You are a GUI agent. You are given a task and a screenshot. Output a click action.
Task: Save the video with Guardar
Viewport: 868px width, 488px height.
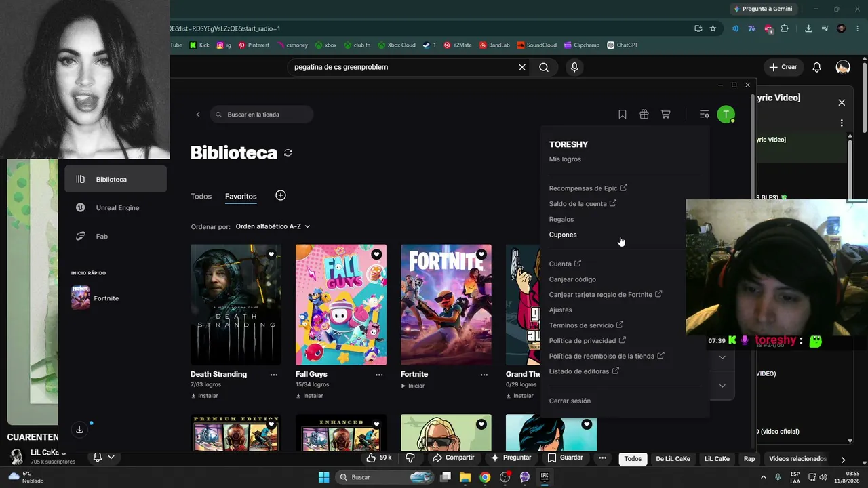[x=566, y=457]
